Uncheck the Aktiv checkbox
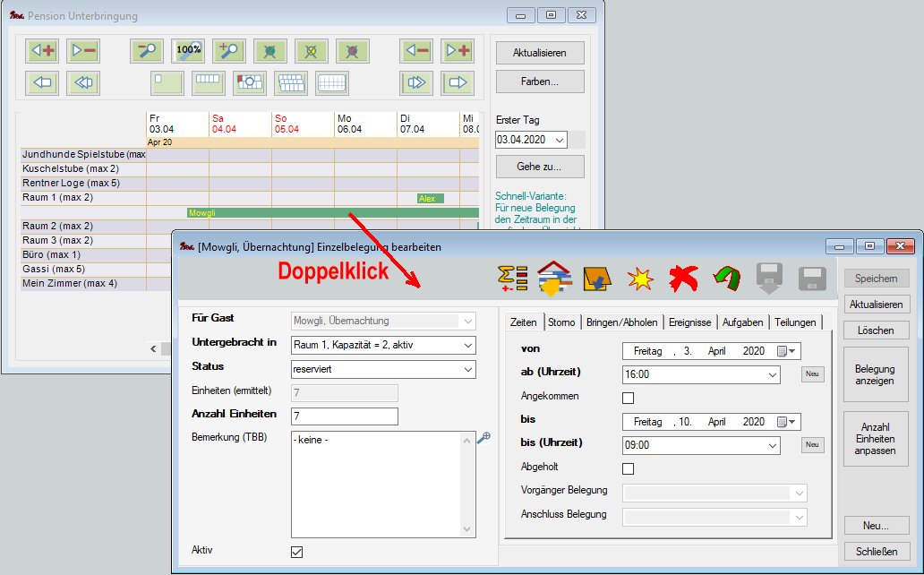This screenshot has width=924, height=575. (x=297, y=552)
